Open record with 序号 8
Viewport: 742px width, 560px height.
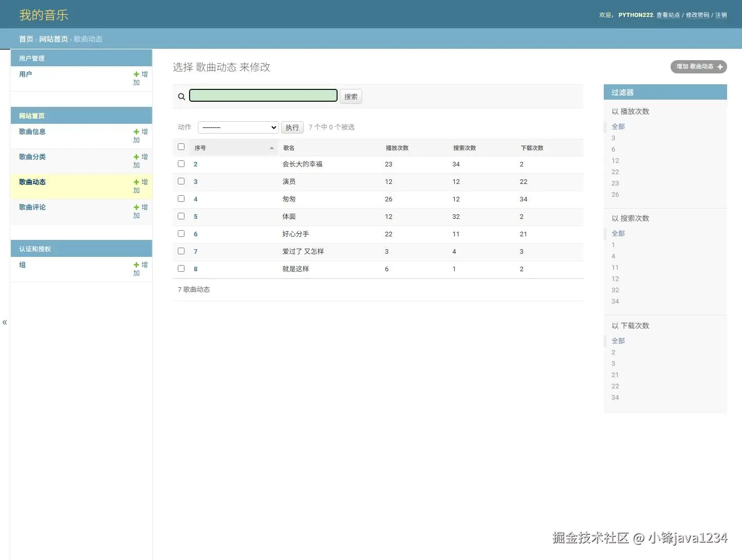[196, 269]
